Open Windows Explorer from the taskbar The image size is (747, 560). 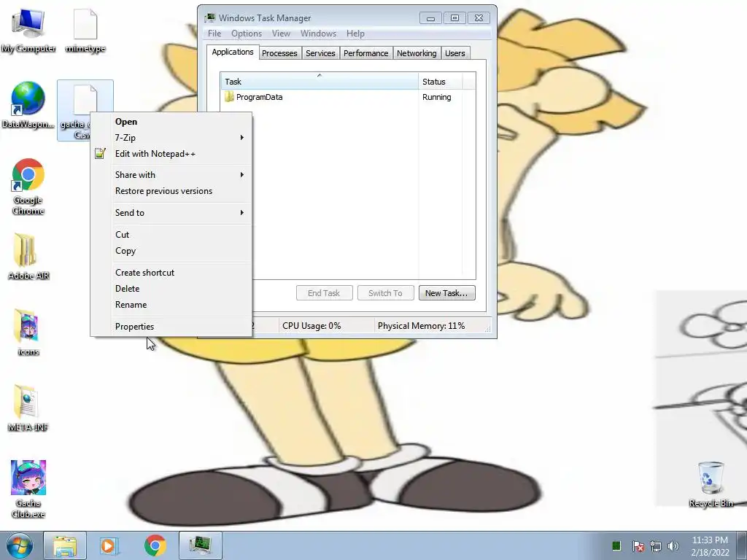(x=65, y=545)
